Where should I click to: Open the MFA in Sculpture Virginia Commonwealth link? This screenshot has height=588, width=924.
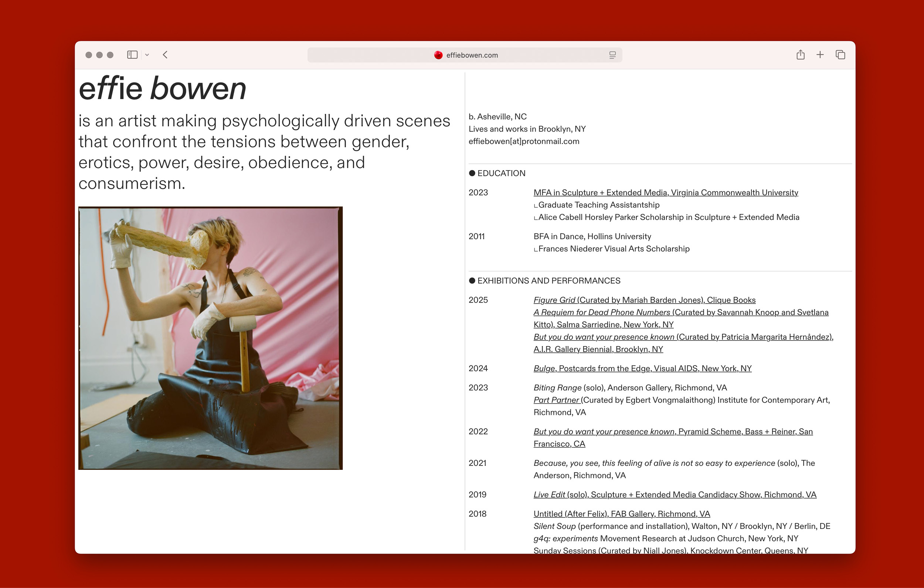pos(665,192)
